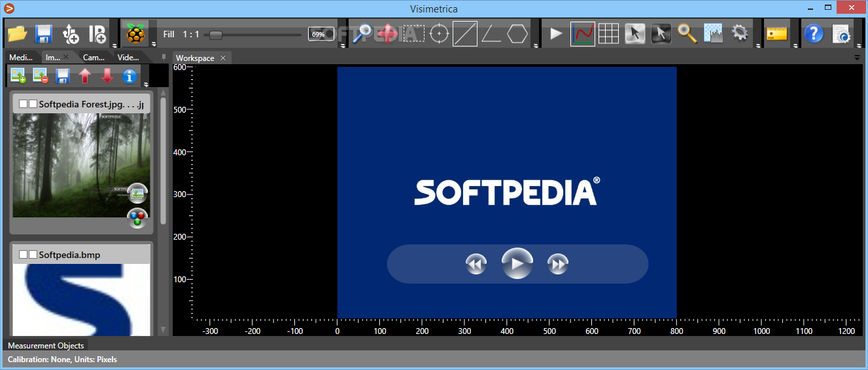Close the Workspace tab

pyautogui.click(x=222, y=58)
